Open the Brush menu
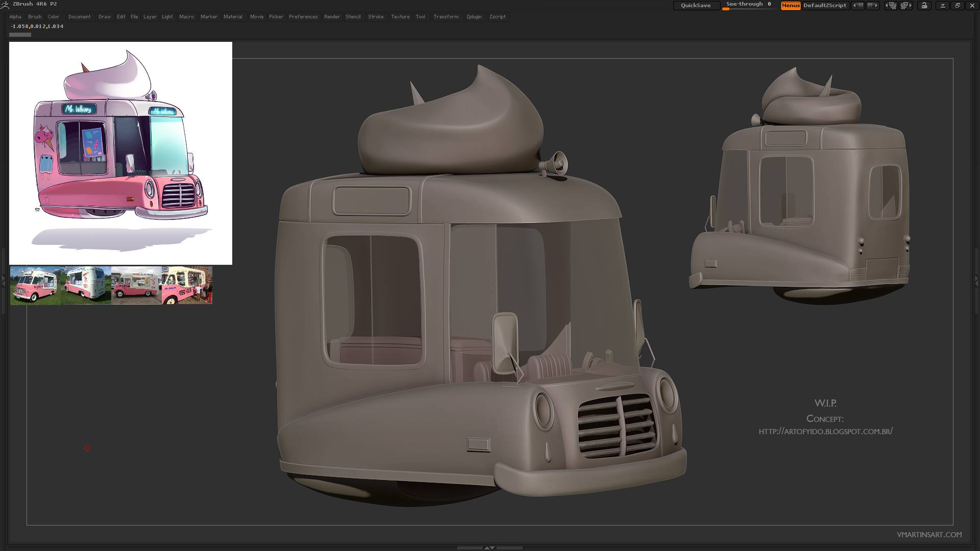This screenshot has height=551, width=980. pos(35,17)
